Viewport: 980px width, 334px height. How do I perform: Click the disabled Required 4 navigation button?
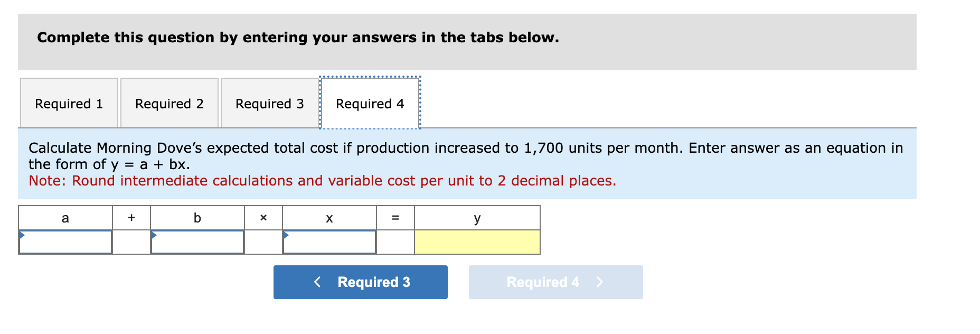pos(555,282)
